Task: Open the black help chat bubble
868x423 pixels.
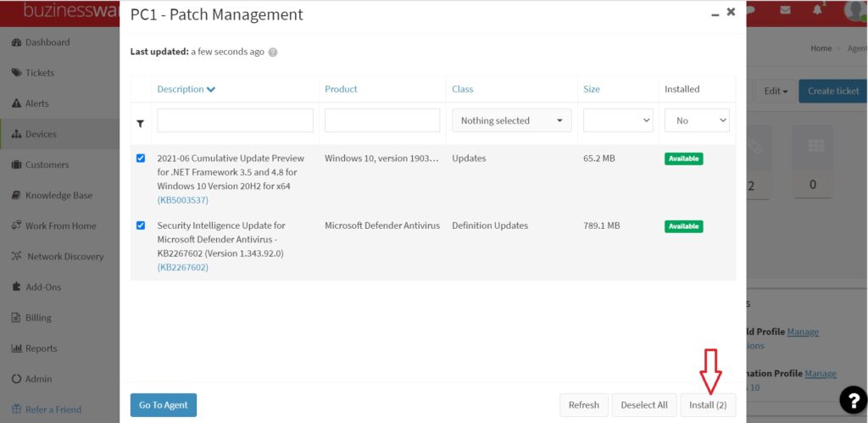Action: 851,399
